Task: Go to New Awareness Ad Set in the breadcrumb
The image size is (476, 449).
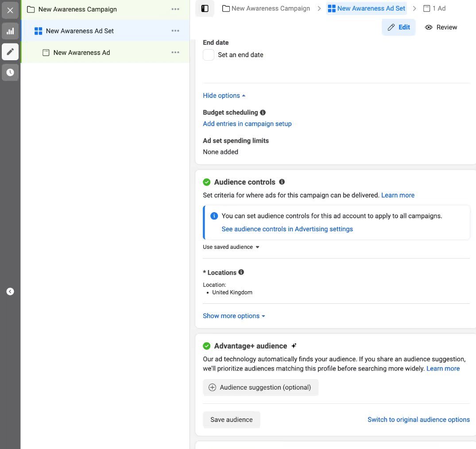Action: 367,8
